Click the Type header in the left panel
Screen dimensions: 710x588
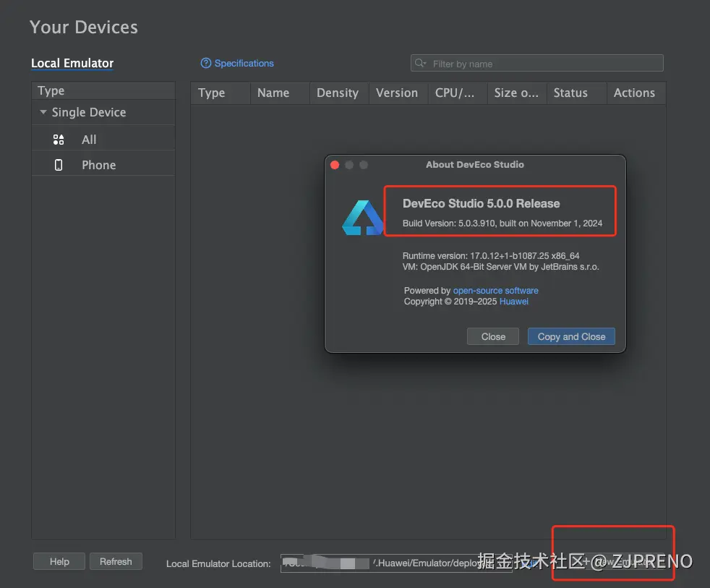coord(103,90)
